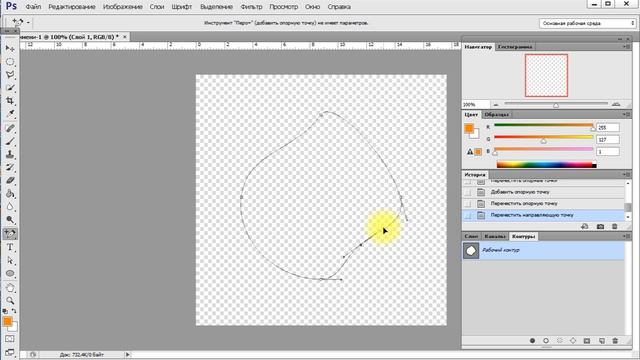Select the Crop tool
Viewport: 640px width, 360px height.
pyautogui.click(x=10, y=101)
